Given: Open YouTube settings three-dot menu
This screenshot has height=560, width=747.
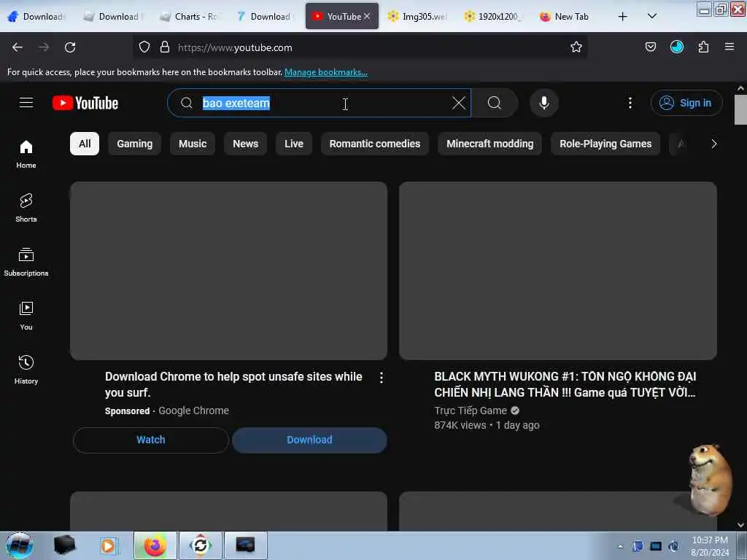Looking at the screenshot, I should point(630,103).
